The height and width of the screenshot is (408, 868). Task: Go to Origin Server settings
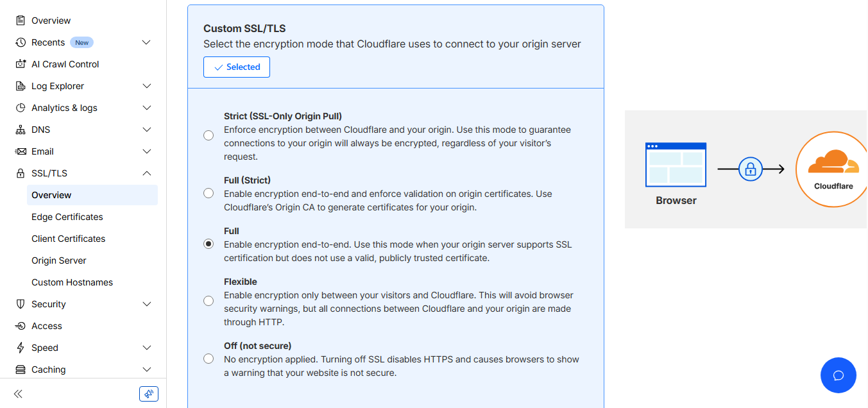click(x=59, y=260)
